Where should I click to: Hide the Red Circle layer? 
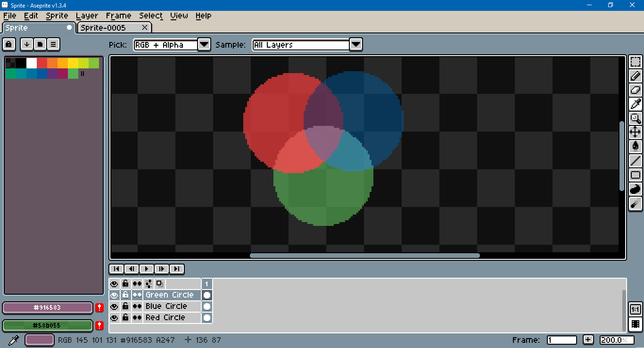(x=114, y=318)
